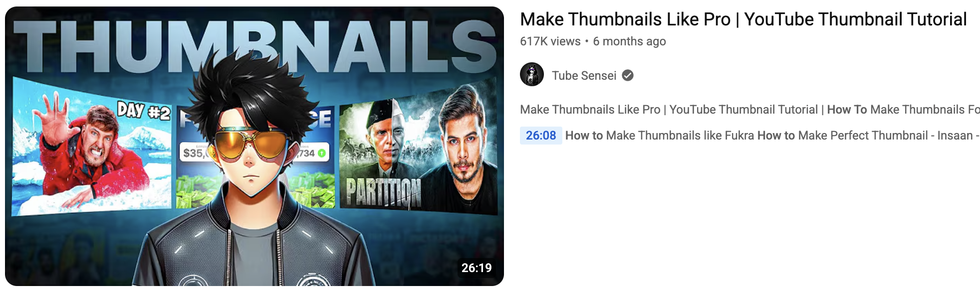Click the verified checkmark badge beside Tube Sensei
Screen dimensions: 980x293
pos(628,75)
